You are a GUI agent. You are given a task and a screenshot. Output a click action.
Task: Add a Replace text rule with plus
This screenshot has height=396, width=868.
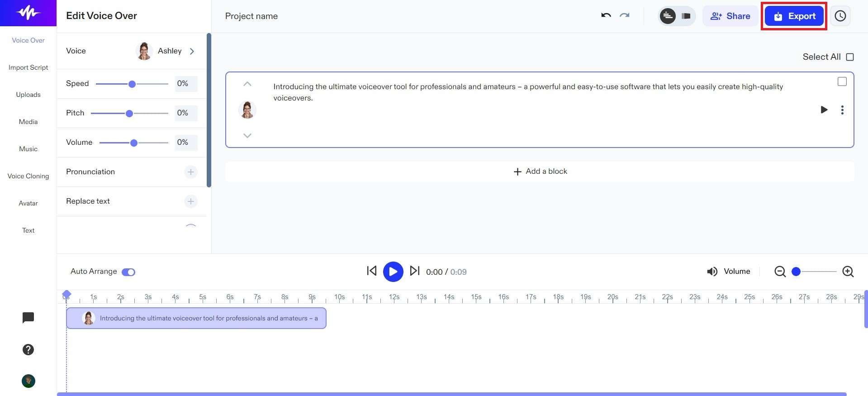click(191, 201)
